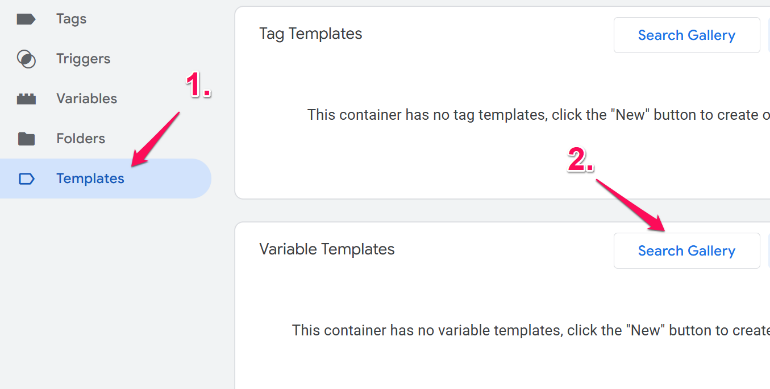Viewport: 770px width, 389px height.
Task: Click the Variable Templates section heading
Action: point(327,250)
